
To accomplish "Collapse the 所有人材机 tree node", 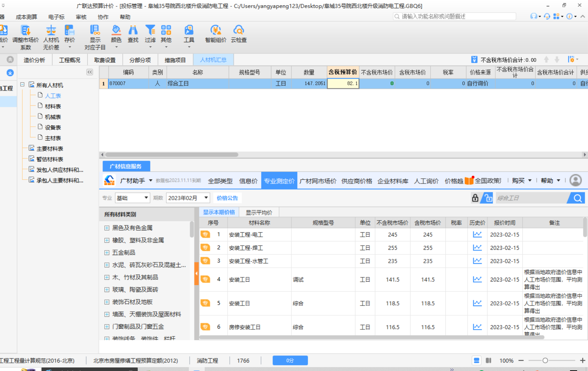I will tap(22, 85).
